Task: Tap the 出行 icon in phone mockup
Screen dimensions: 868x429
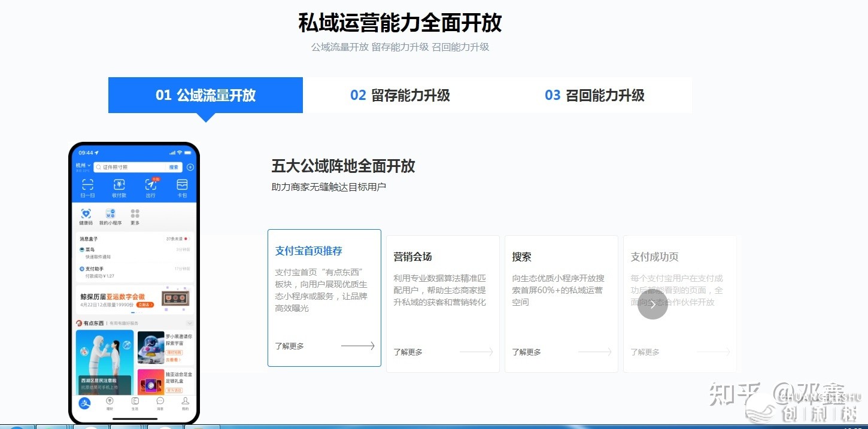Action: pyautogui.click(x=150, y=184)
